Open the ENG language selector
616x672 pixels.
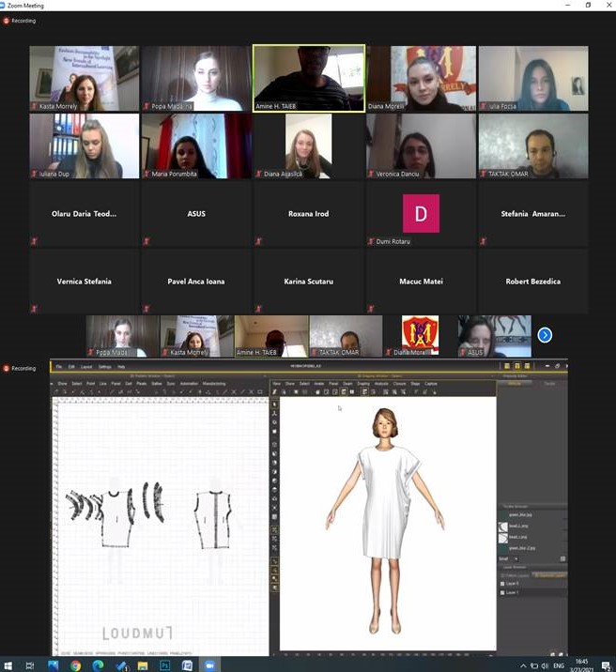[559, 665]
